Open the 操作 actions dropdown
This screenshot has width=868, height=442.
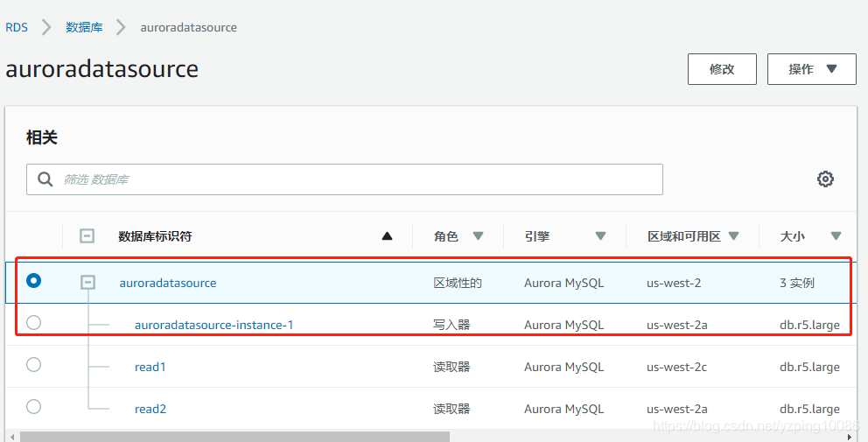pos(811,69)
